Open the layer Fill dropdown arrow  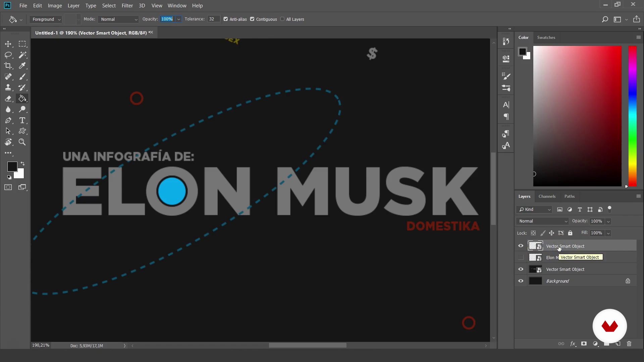[608, 233]
